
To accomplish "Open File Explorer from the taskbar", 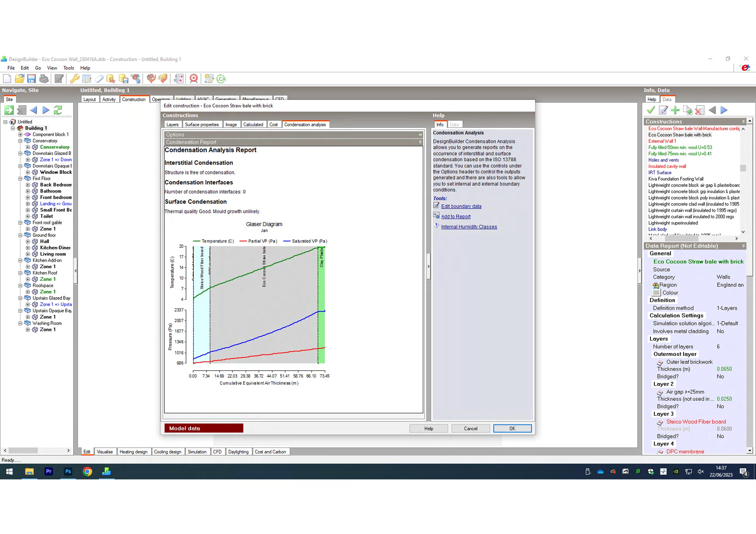I will 29,471.
